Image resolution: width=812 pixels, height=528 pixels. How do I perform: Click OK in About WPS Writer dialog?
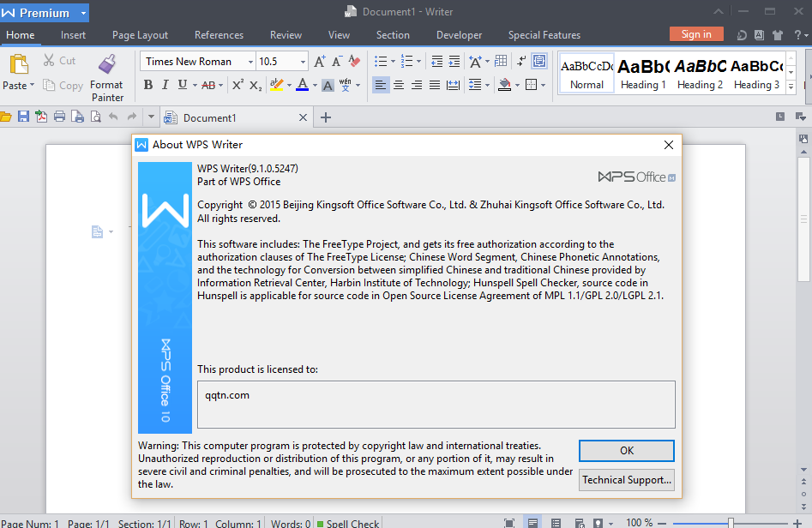coord(626,451)
